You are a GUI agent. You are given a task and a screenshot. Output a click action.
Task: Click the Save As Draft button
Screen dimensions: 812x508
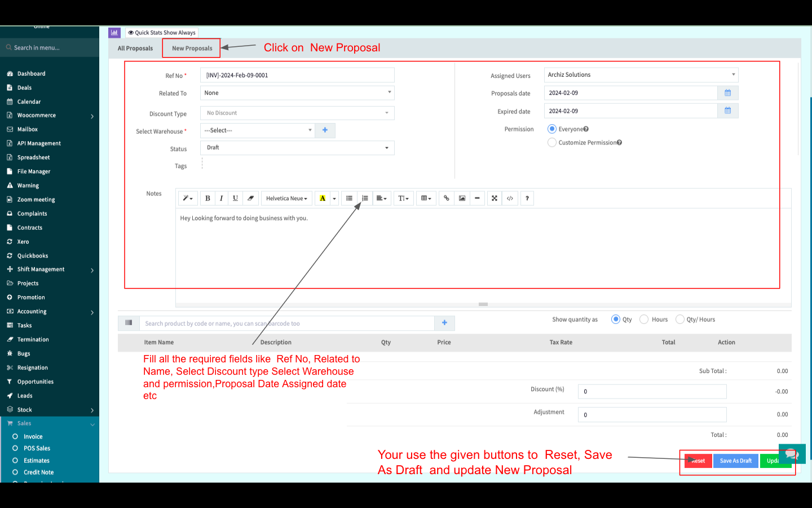(x=735, y=461)
